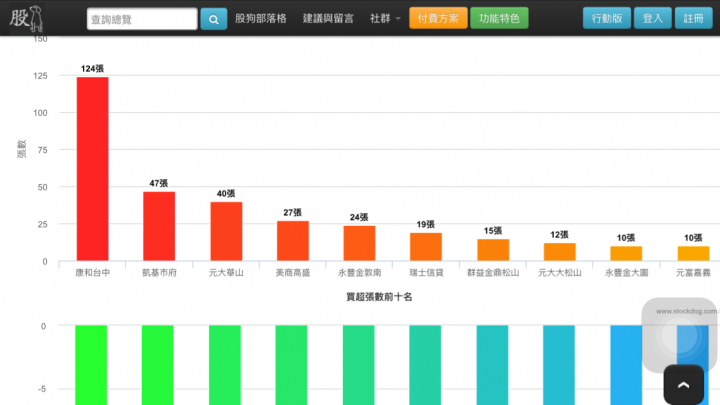
Task: Select the 永豐金大園 bar of 10張
Action: pos(626,253)
